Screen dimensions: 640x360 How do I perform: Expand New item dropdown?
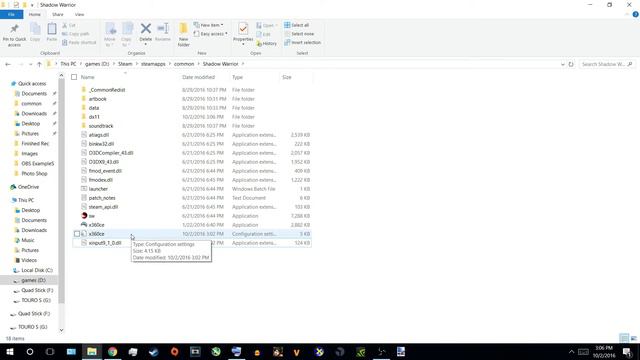tap(208, 25)
